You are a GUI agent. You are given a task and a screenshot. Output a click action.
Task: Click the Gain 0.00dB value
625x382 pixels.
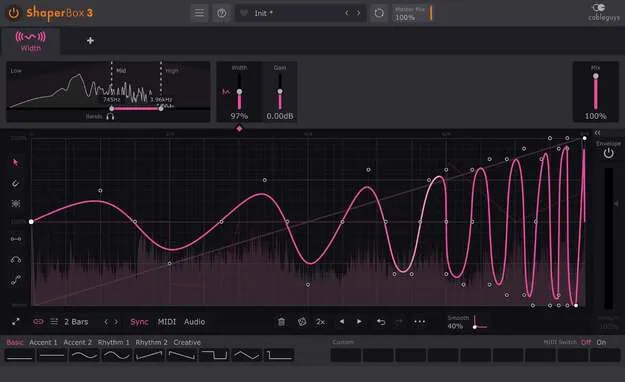[280, 116]
